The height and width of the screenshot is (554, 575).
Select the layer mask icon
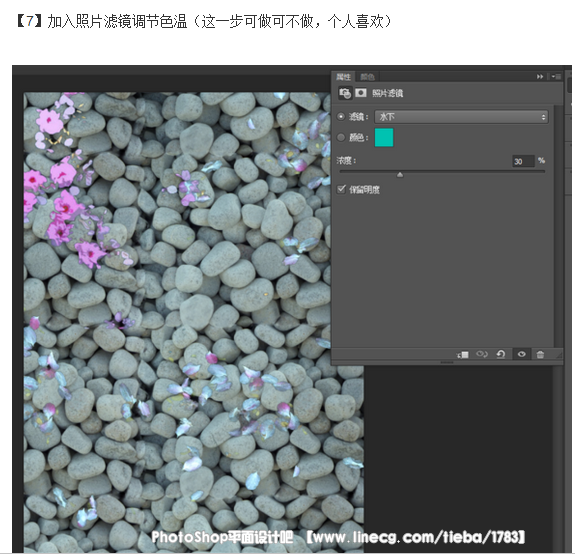point(361,93)
